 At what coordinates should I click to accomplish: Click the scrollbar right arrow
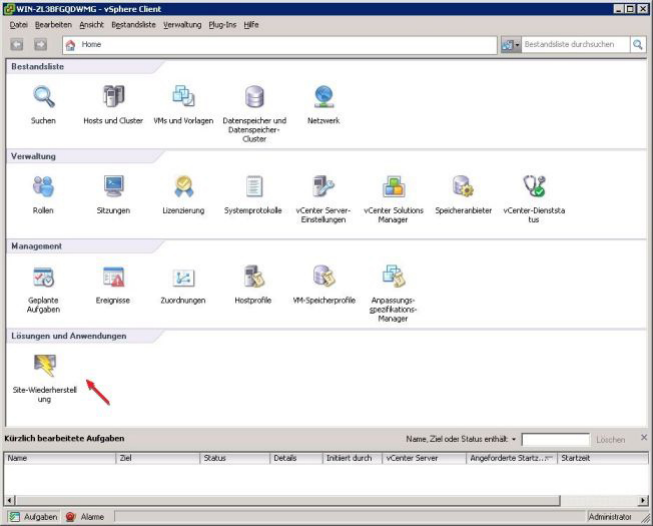644,500
